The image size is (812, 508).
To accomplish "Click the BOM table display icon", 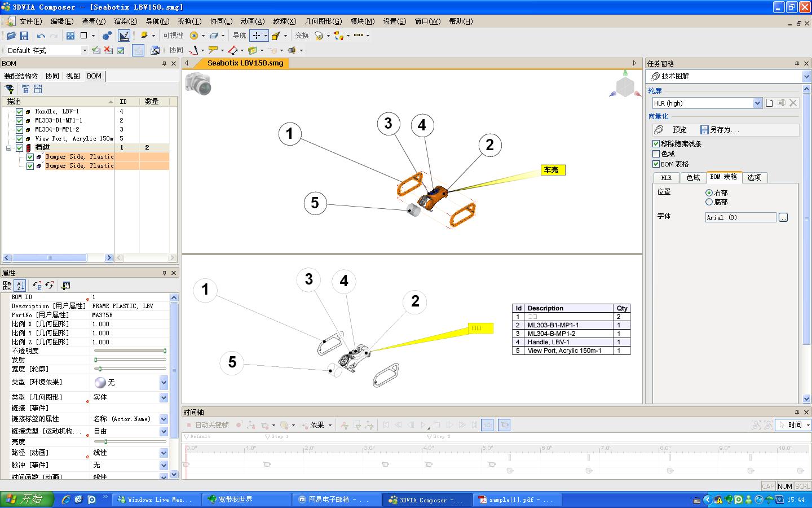I will 38,89.
